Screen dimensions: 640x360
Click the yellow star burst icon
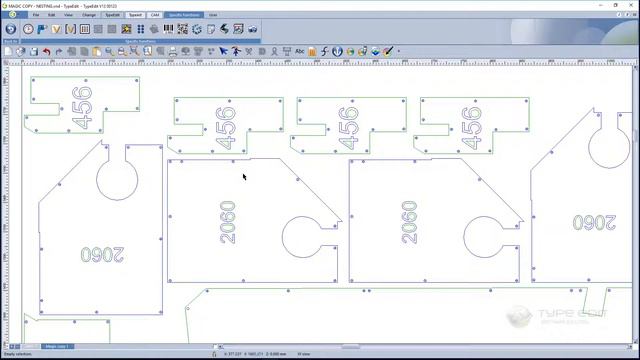point(126,29)
